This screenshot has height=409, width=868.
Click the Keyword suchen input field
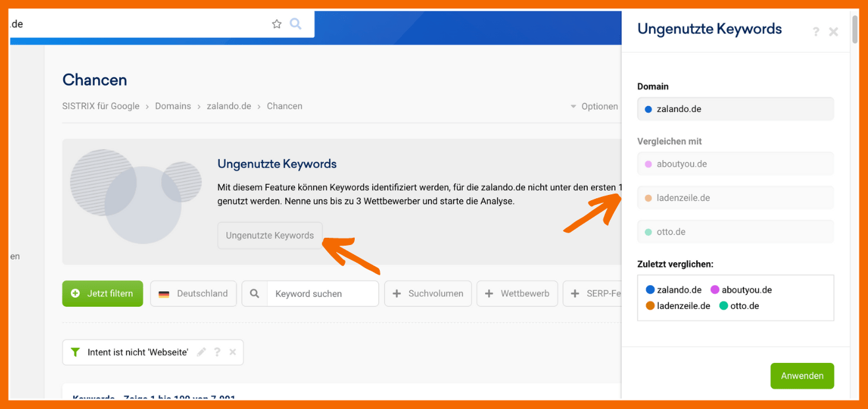coord(322,294)
